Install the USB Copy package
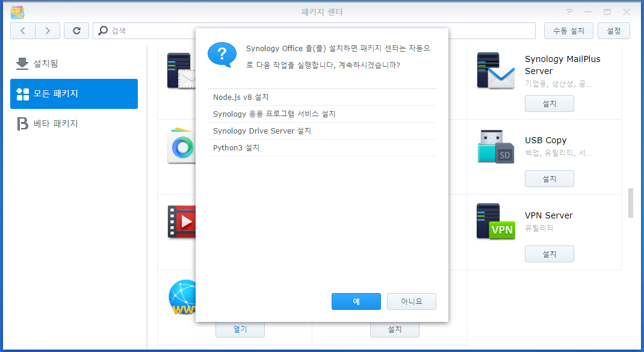644x352 pixels. [549, 179]
